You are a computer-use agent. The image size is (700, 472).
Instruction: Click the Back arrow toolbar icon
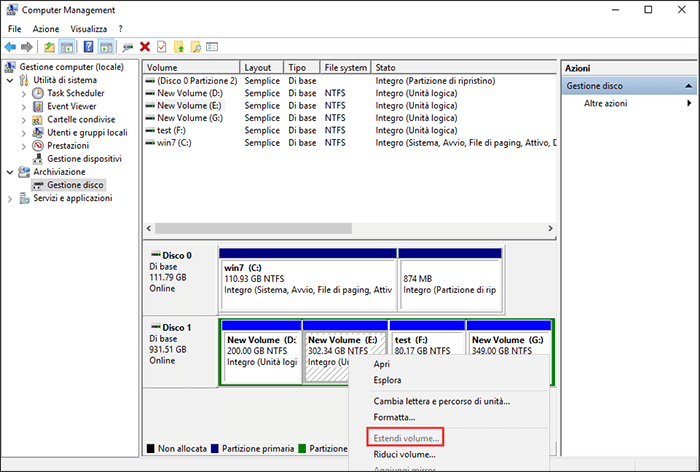coord(10,47)
